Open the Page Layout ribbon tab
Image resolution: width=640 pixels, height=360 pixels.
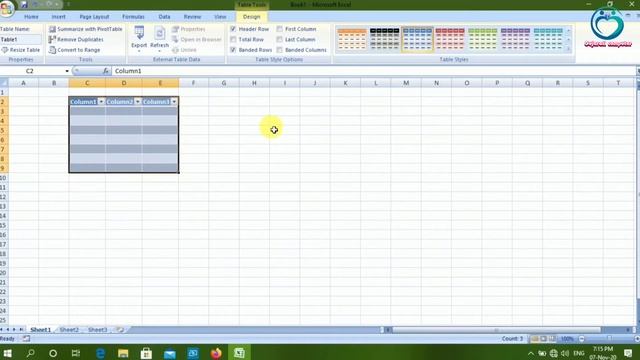[94, 17]
